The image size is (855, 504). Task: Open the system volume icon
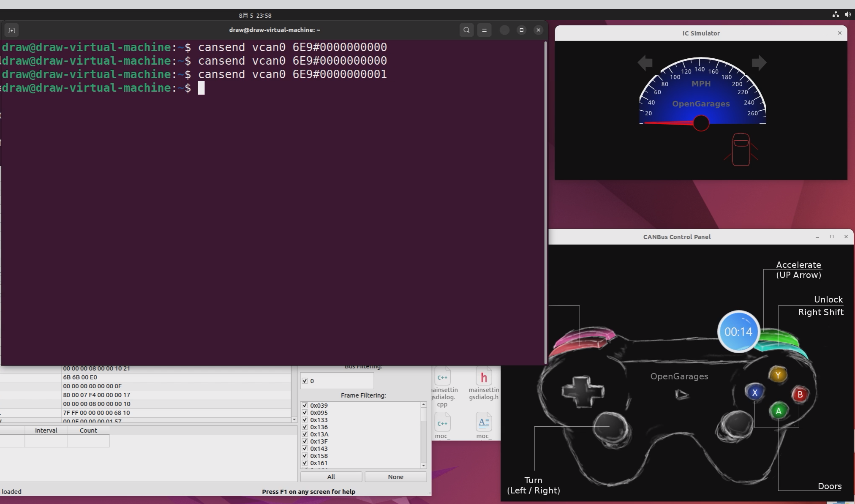coord(847,14)
